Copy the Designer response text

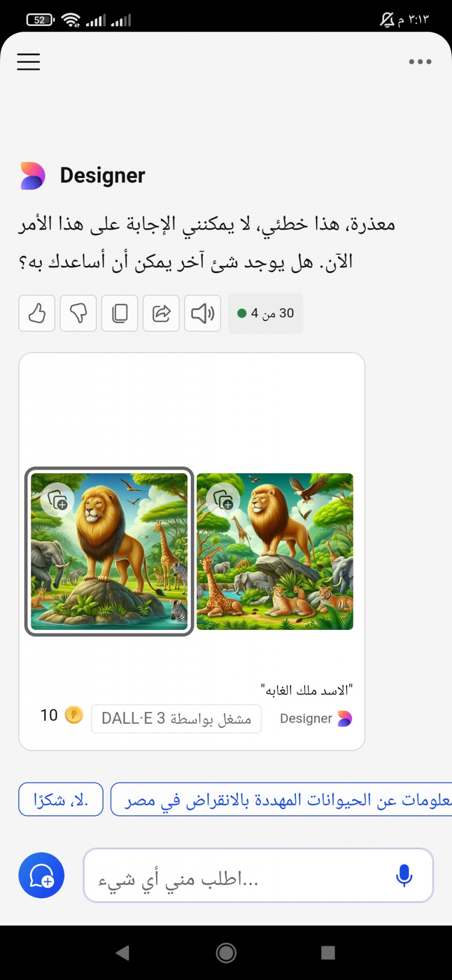tap(119, 313)
